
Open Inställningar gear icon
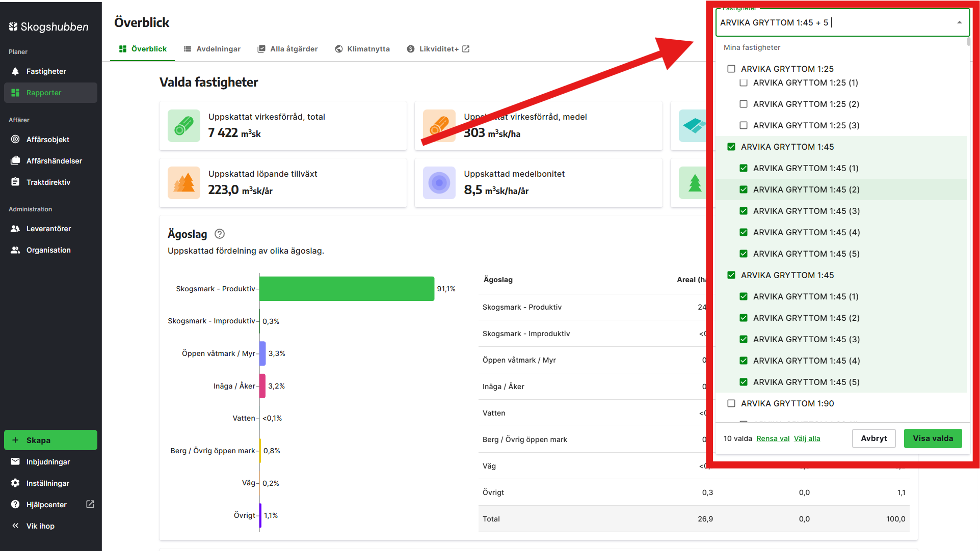pyautogui.click(x=15, y=483)
